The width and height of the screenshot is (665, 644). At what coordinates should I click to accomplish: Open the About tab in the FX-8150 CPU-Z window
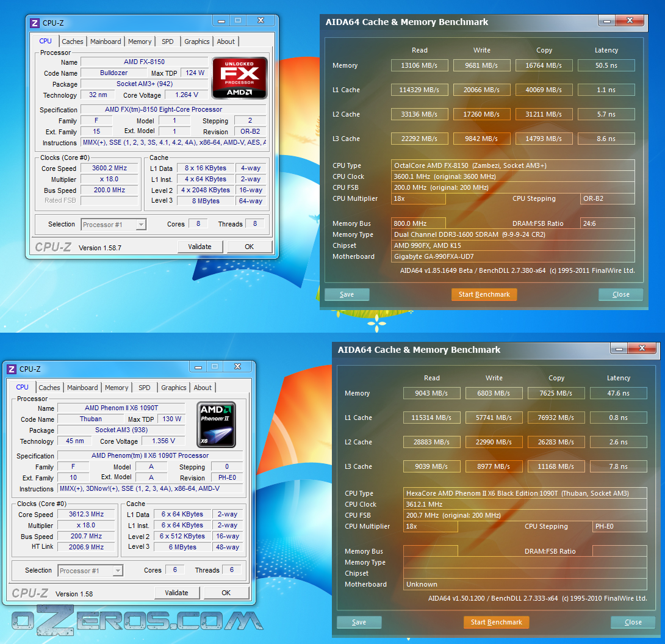tap(226, 42)
